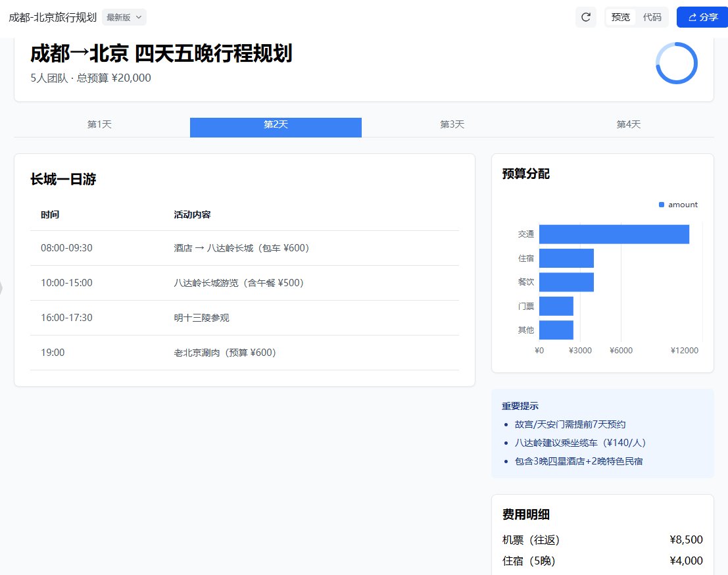Click the 交通 bar in budget chart

point(614,234)
